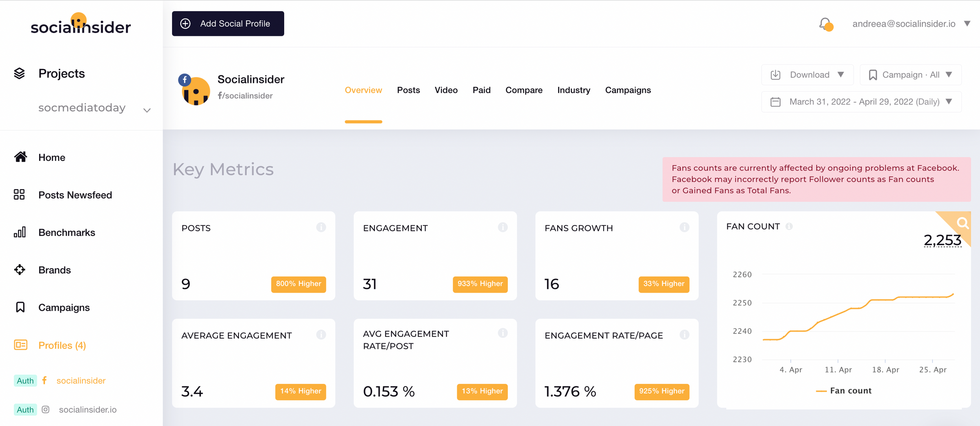Click the 925% Higher badge
Image resolution: width=980 pixels, height=426 pixels.
point(661,391)
